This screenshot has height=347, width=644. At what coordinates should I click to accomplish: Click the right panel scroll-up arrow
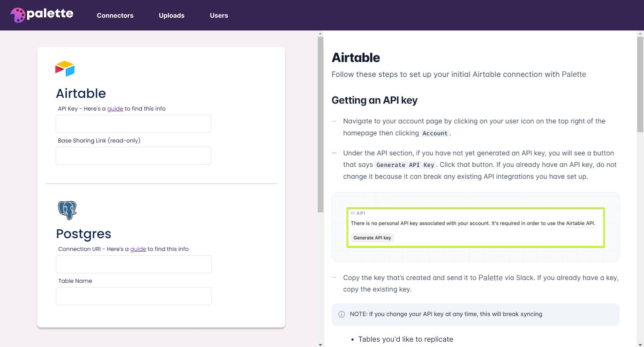pos(640,34)
